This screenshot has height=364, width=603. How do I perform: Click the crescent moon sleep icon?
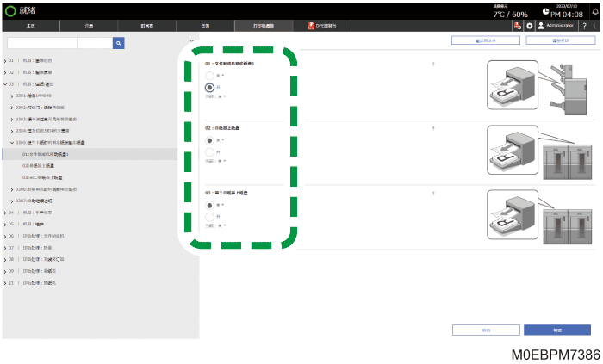pos(595,26)
